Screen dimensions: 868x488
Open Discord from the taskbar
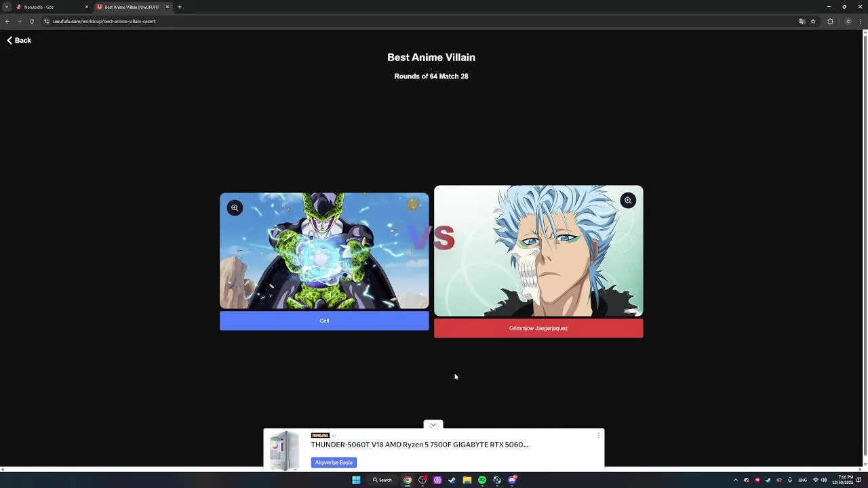pos(512,480)
